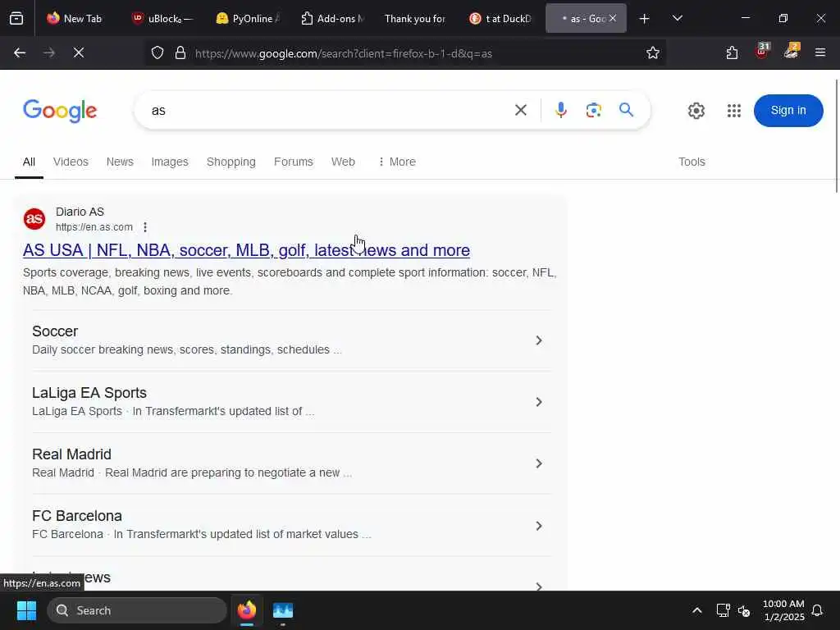Open the Extensions puzzle icon
The height and width of the screenshot is (630, 840).
click(x=733, y=53)
